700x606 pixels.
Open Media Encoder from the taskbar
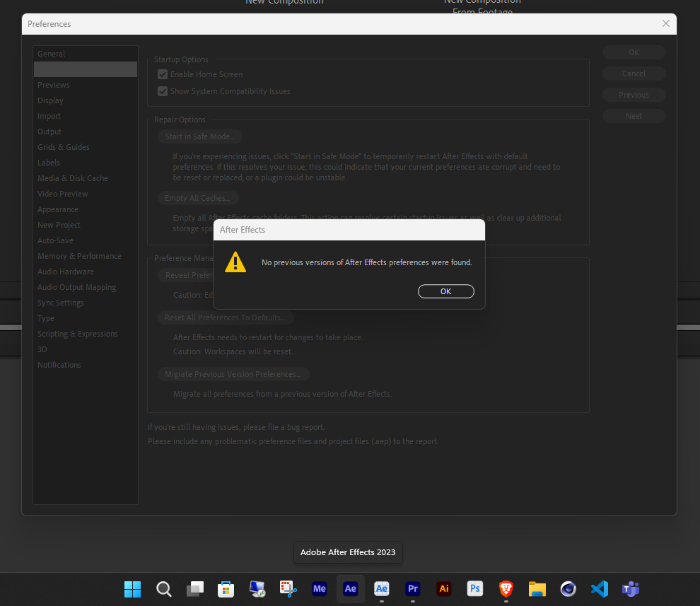[319, 588]
